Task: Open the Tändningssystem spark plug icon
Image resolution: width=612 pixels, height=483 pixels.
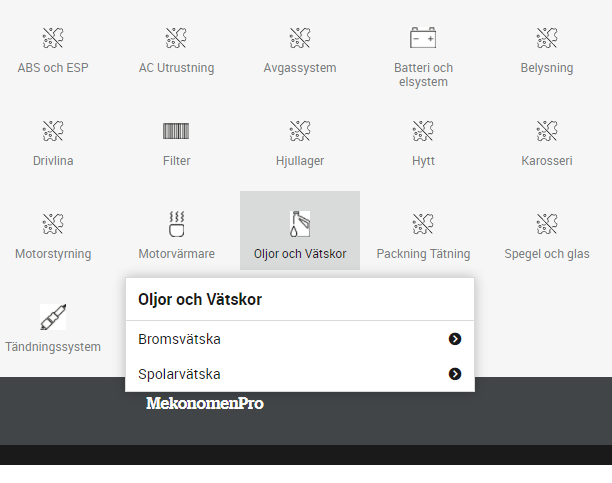Action: click(53, 317)
